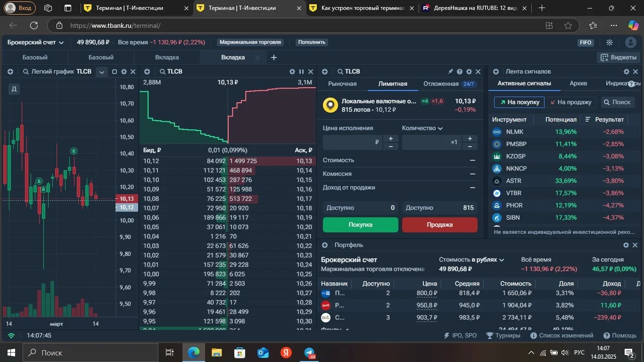This screenshot has height=362, width=644.
Task: Open the Лента сигналов widget settings
Action: click(x=627, y=72)
